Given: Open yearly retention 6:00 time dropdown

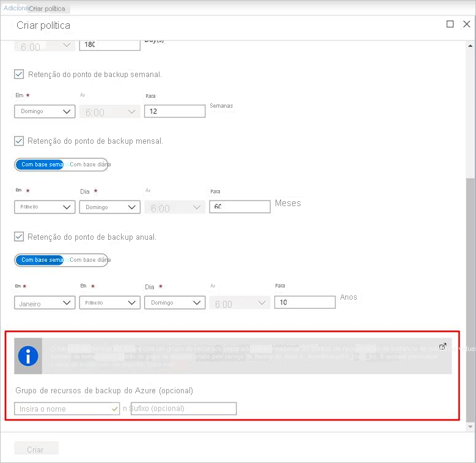Looking at the screenshot, I should (240, 303).
